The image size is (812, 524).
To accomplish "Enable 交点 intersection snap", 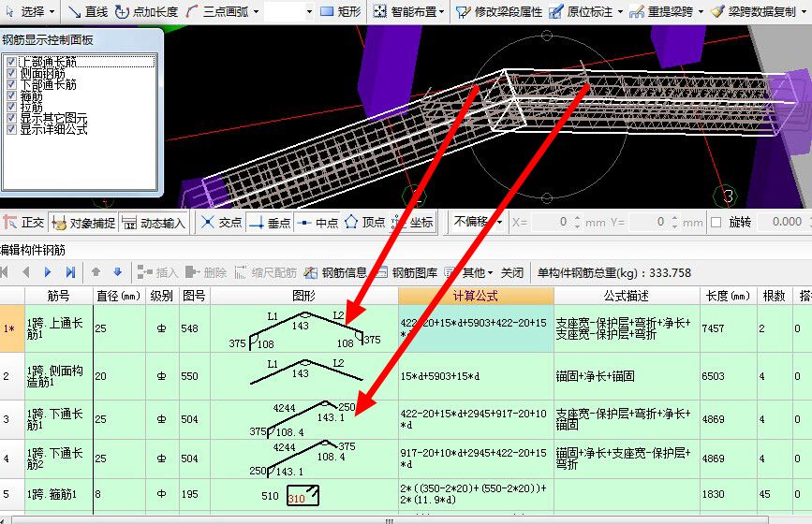I will point(222,223).
